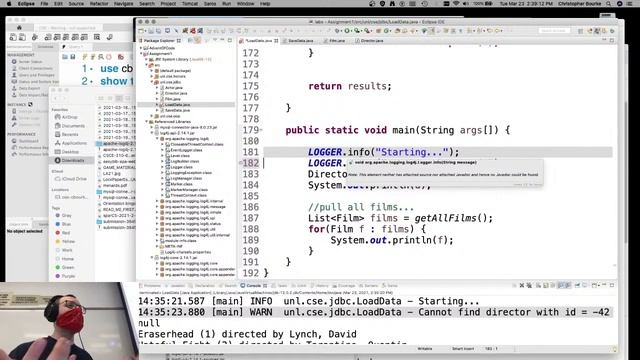Click the New file toolbar icon in Eclipse
This screenshot has width=640, height=360.
click(x=142, y=31)
